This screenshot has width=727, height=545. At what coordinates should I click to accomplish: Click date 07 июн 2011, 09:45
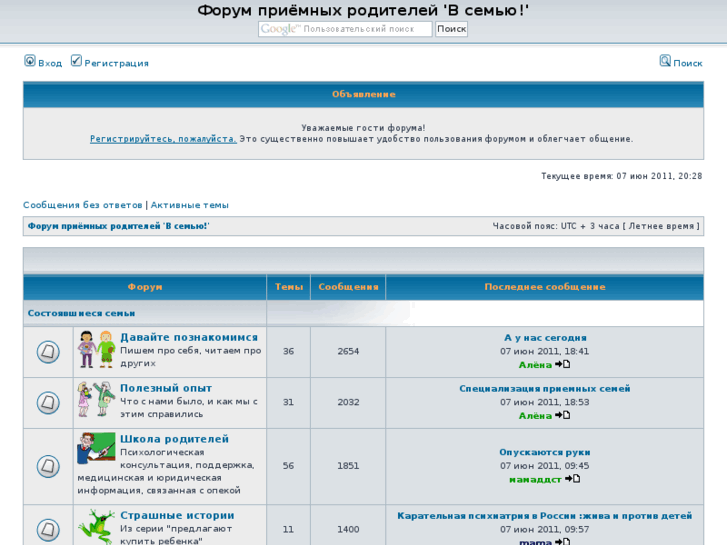pyautogui.click(x=545, y=466)
